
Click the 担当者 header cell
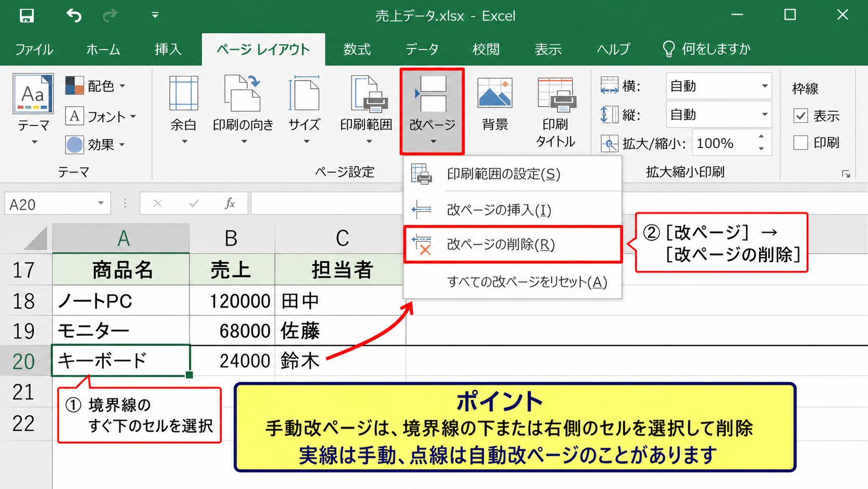point(341,270)
